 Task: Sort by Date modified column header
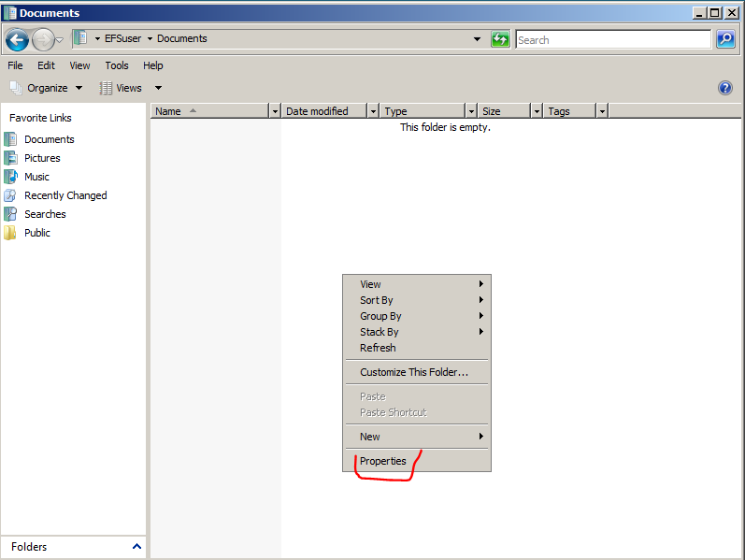tap(324, 111)
